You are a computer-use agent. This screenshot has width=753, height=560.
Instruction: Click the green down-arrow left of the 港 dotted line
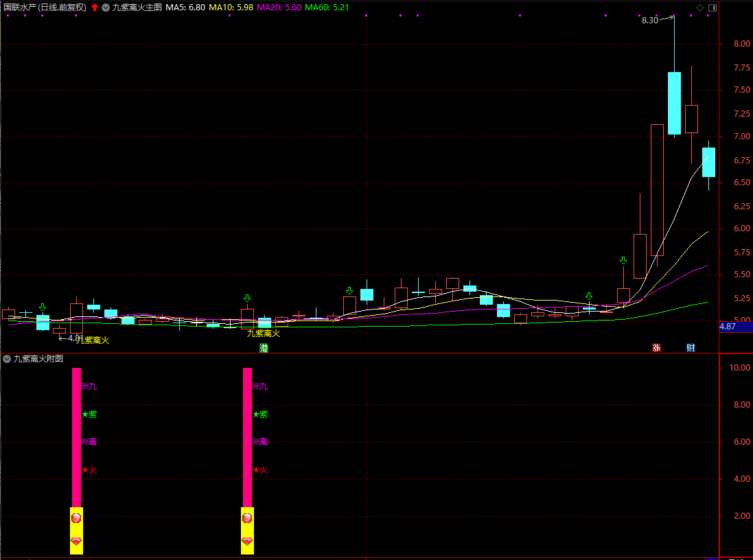[349, 290]
